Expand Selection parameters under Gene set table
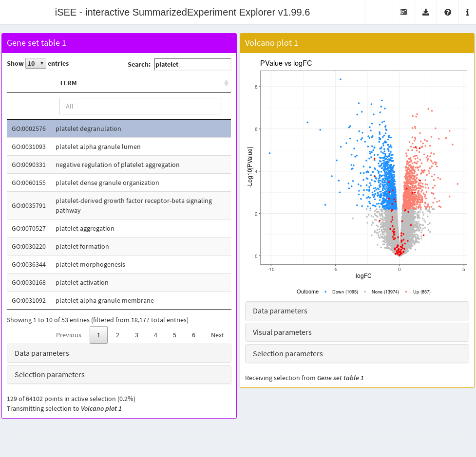The width and height of the screenshot is (476, 457). pyautogui.click(x=119, y=375)
